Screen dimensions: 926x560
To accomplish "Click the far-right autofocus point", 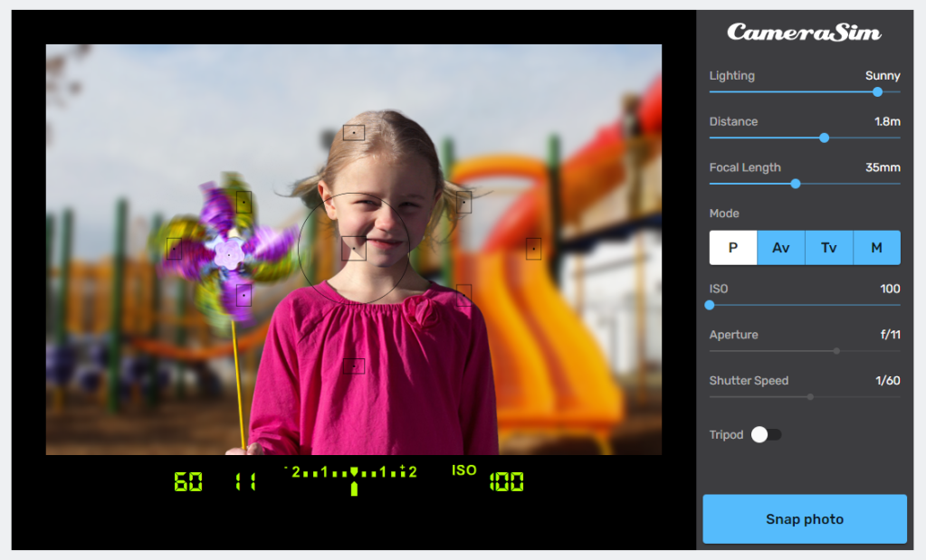I will coord(533,249).
